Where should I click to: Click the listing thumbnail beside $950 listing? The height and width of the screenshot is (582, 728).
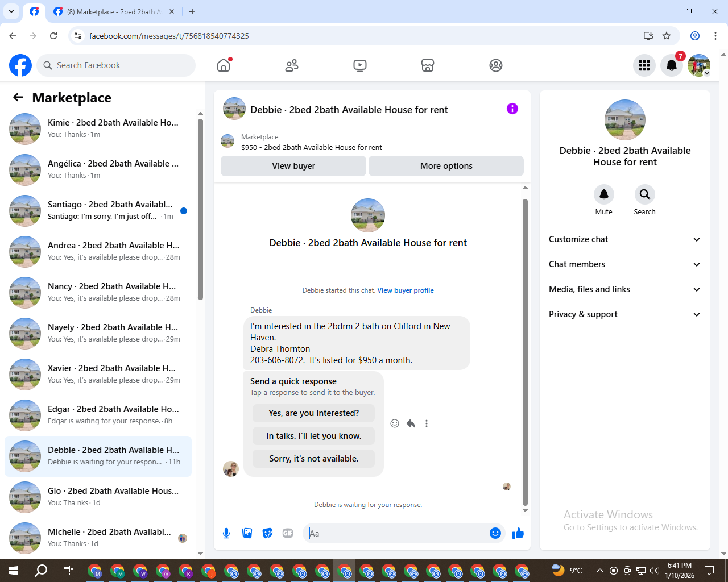[x=227, y=142]
